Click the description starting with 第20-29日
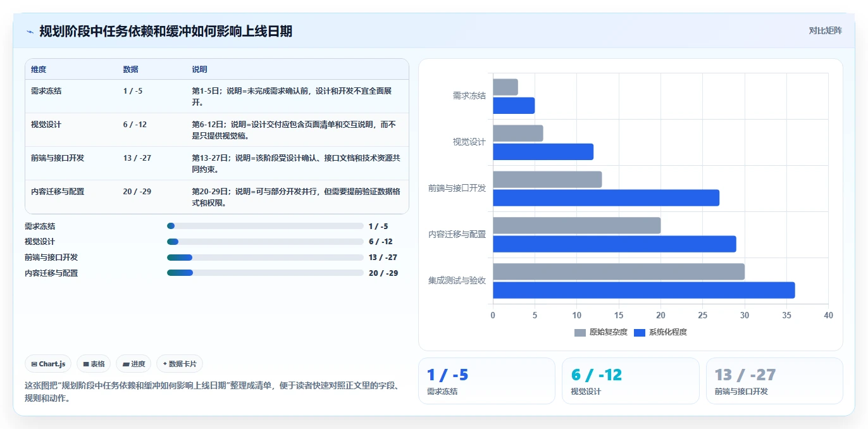The image size is (868, 429). [x=296, y=197]
